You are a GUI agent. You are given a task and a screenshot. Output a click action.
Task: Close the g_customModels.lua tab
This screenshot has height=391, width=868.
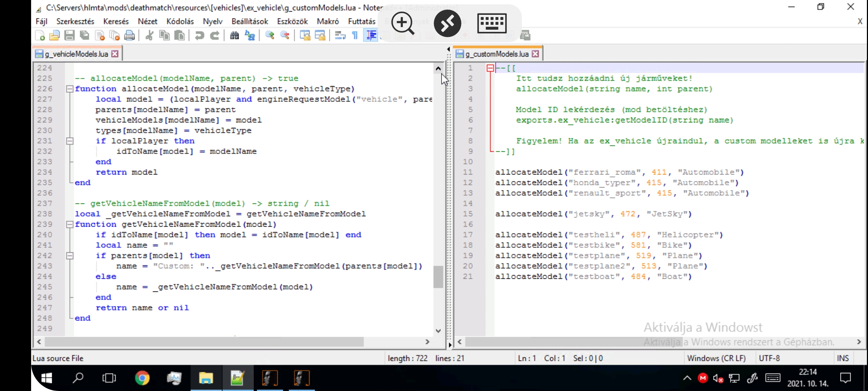pos(536,54)
